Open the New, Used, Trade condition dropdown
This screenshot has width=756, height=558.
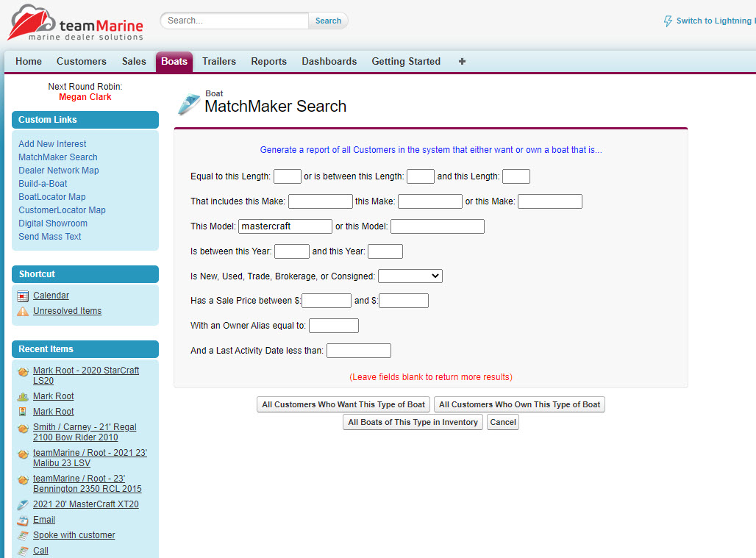[x=410, y=276]
